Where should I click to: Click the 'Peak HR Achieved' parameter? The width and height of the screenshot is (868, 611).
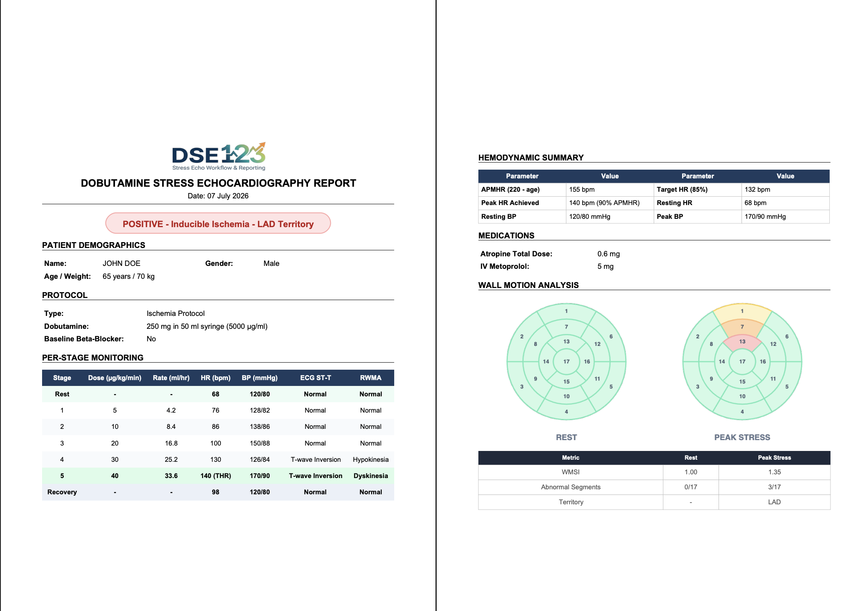pos(510,203)
